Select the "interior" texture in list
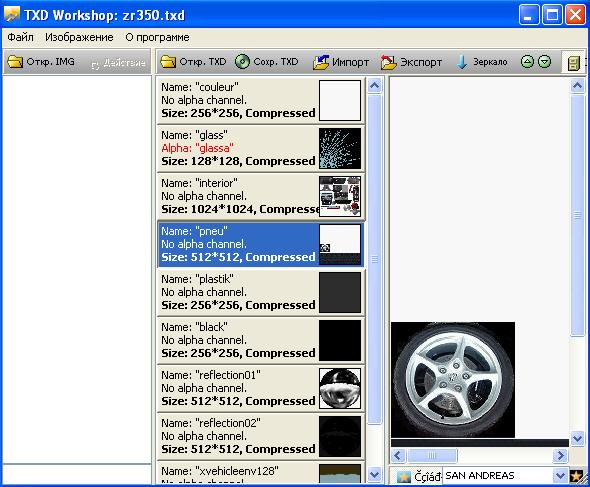Image resolution: width=590 pixels, height=487 pixels. pyautogui.click(x=260, y=196)
